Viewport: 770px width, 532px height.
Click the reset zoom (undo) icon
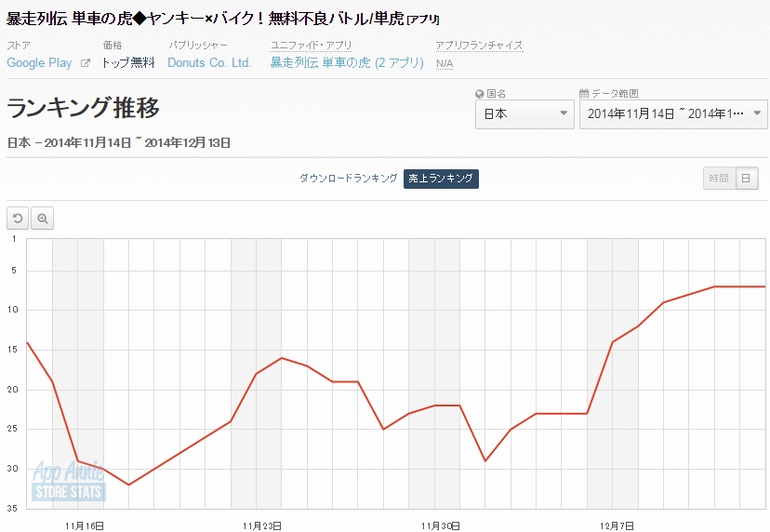pyautogui.click(x=18, y=218)
